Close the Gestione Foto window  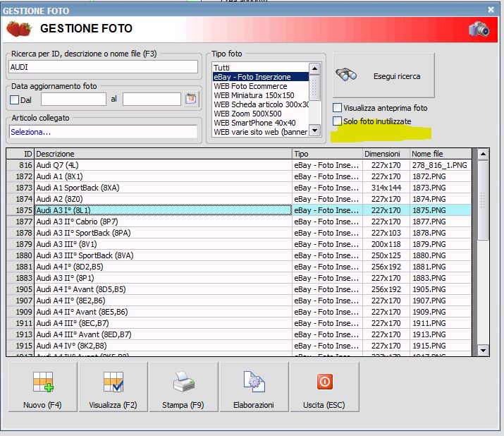tap(491, 10)
